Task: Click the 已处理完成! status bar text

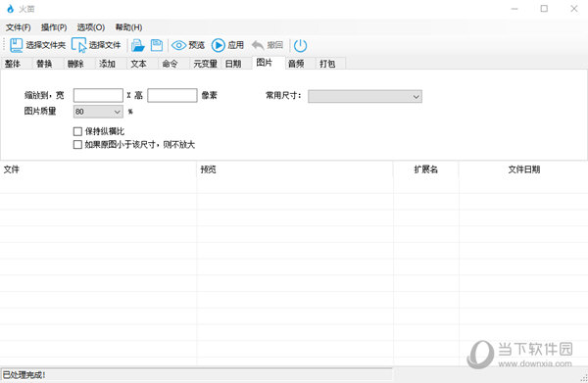Action: [x=24, y=375]
